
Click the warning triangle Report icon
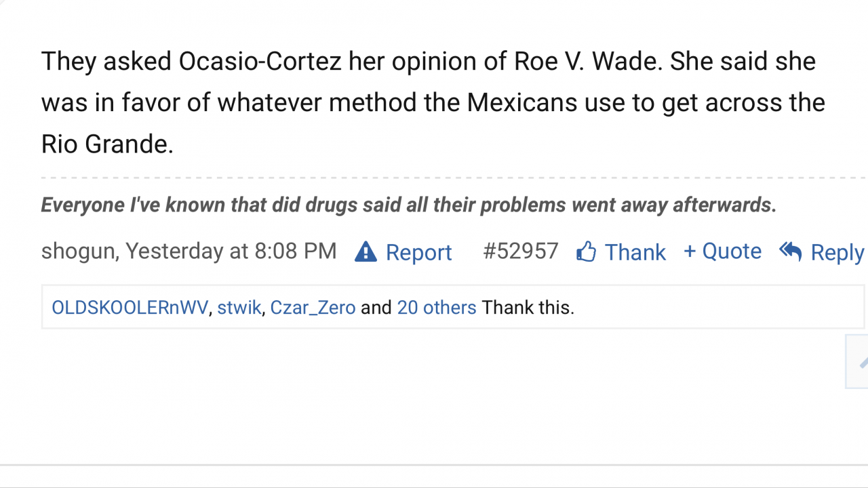pyautogui.click(x=366, y=252)
